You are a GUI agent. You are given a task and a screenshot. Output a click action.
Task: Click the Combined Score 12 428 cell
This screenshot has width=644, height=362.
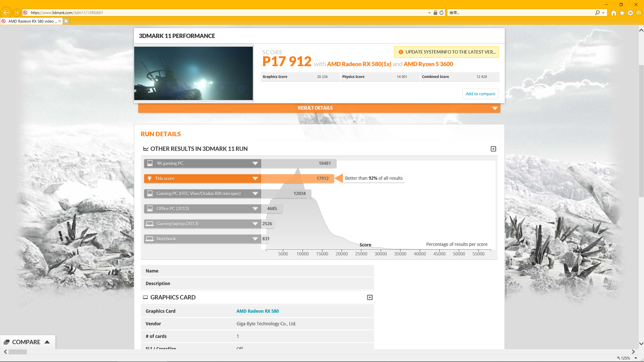(460, 77)
